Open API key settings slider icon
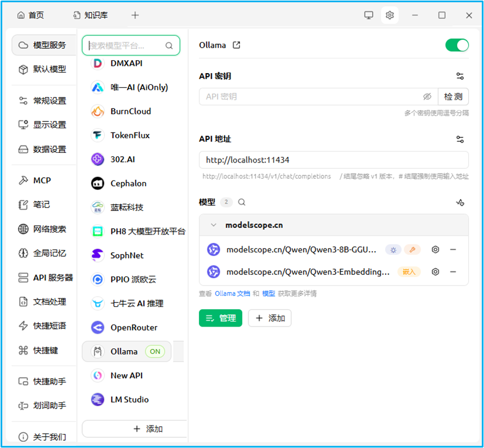Image resolution: width=484 pixels, height=448 pixels. pos(460,76)
